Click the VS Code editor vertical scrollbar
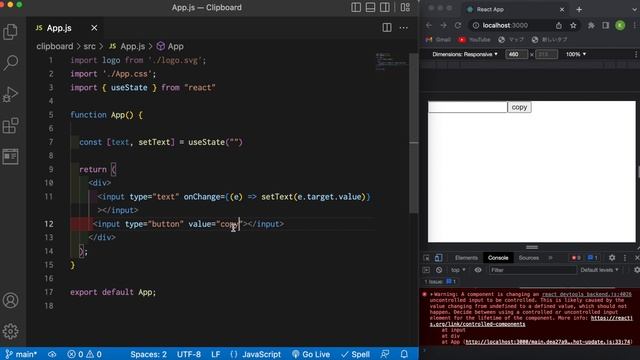640x360 pixels. 414,133
